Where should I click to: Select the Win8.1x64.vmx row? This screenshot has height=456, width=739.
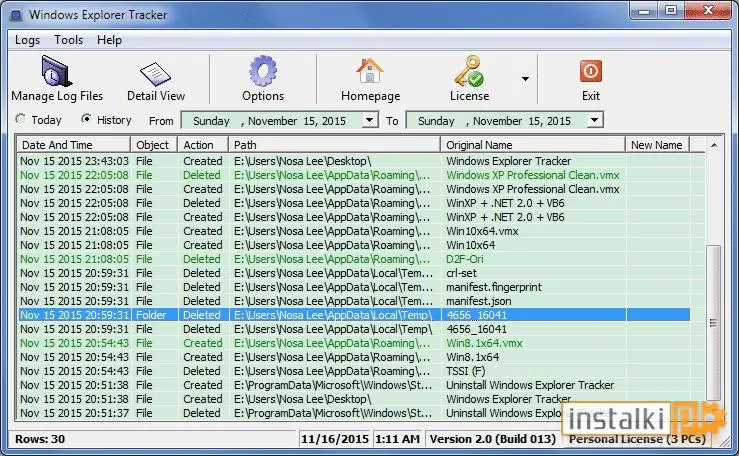click(353, 343)
